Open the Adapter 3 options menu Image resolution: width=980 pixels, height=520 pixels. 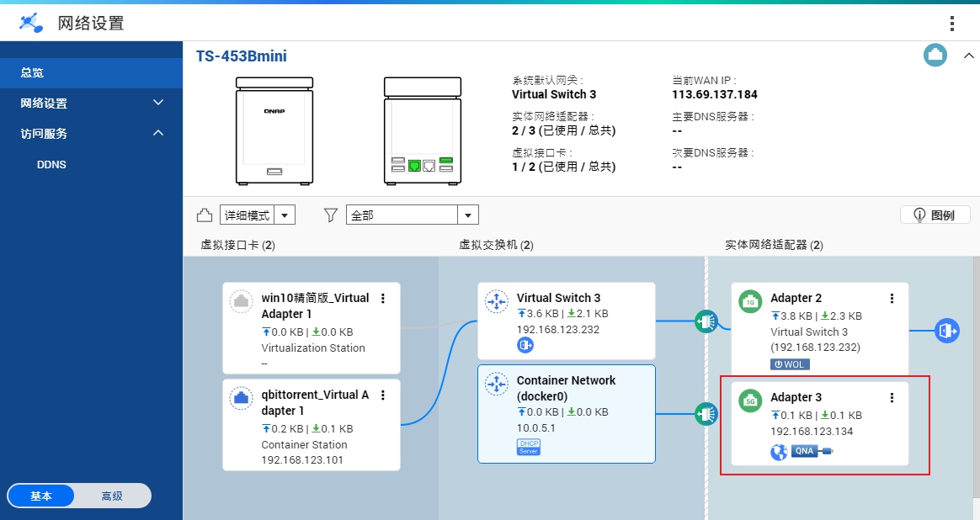pos(893,396)
